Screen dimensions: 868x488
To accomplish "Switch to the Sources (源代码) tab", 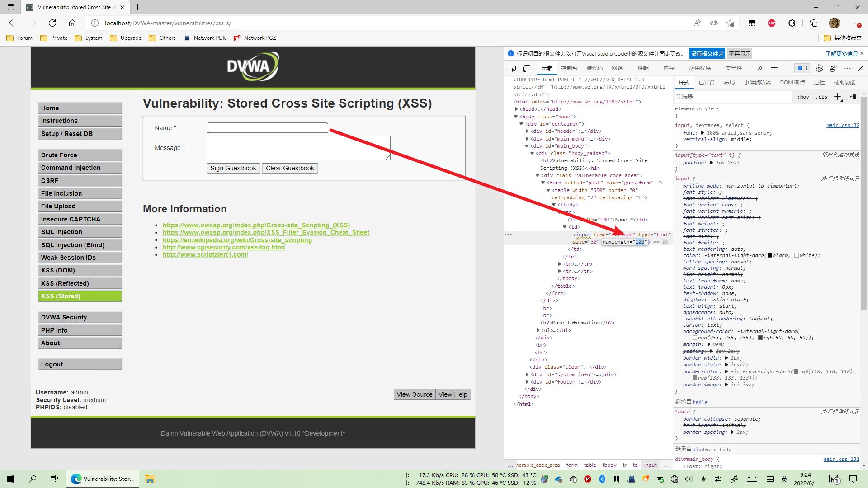I will tap(594, 68).
